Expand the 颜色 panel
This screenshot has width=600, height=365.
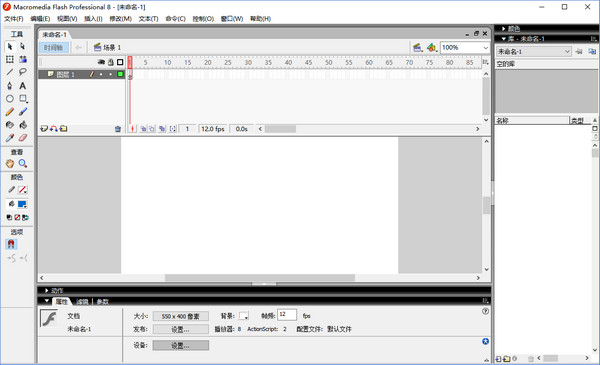click(503, 29)
